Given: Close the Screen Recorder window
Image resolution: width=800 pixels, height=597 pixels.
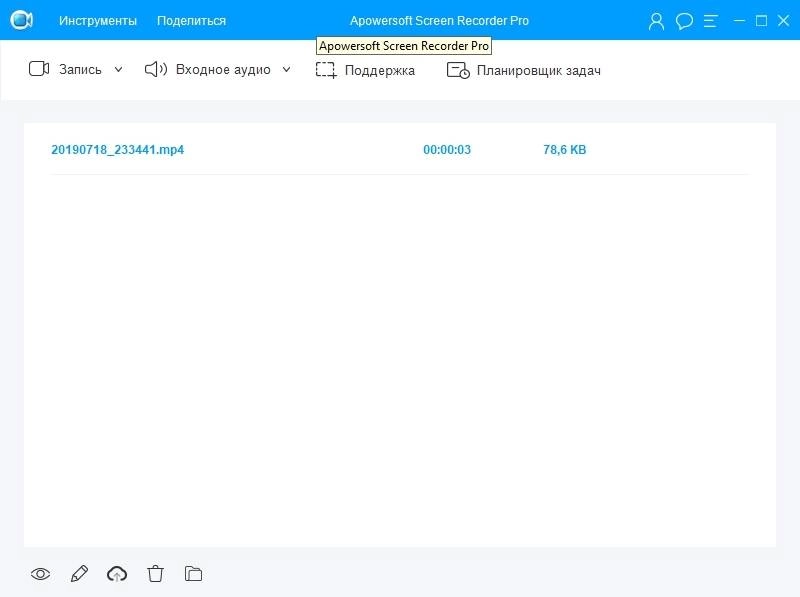Looking at the screenshot, I should click(x=783, y=21).
